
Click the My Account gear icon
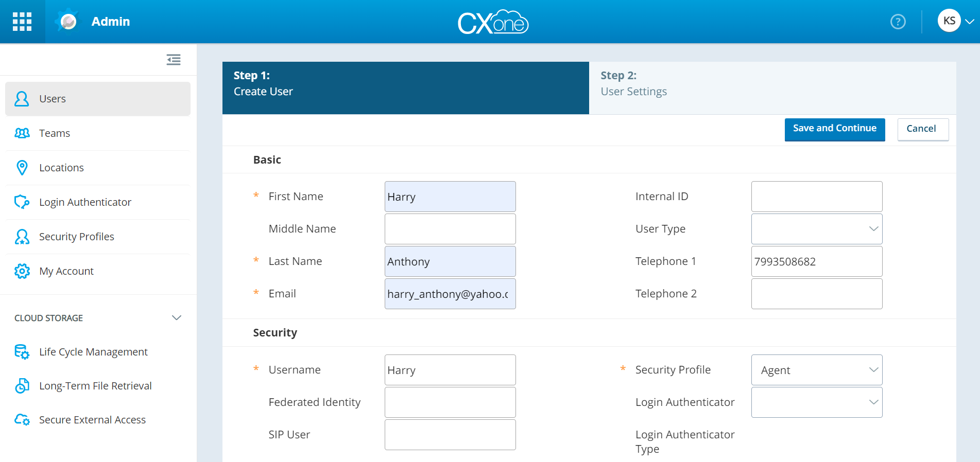(22, 271)
